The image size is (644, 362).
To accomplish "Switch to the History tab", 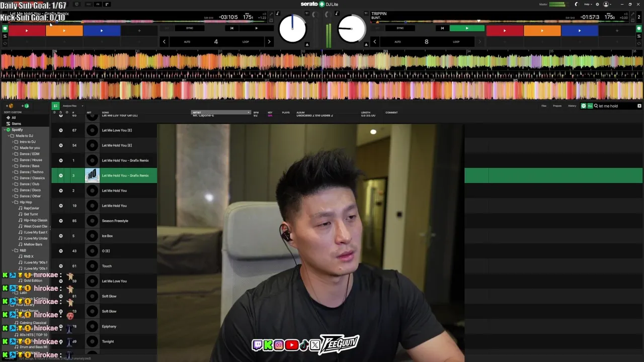I will pyautogui.click(x=572, y=106).
